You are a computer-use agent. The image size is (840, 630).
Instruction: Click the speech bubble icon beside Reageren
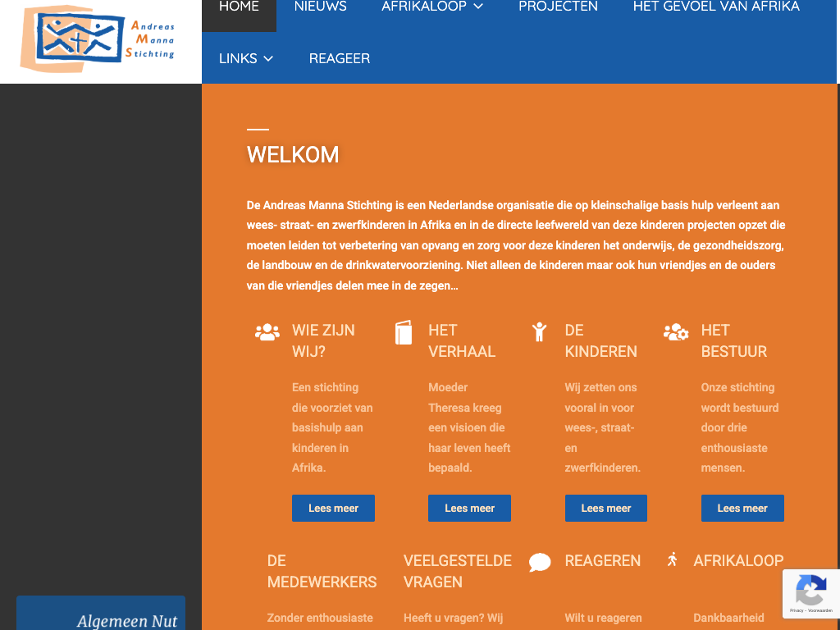(540, 562)
